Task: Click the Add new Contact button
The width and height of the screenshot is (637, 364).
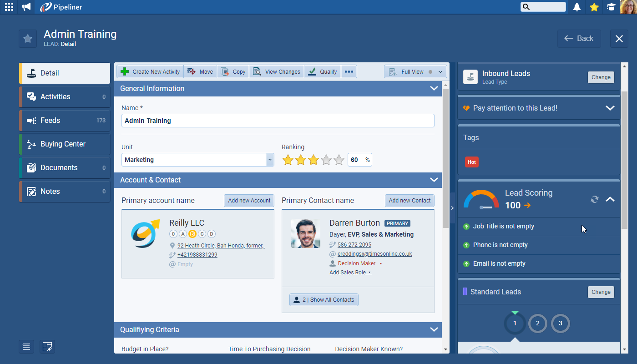Action: coord(409,201)
